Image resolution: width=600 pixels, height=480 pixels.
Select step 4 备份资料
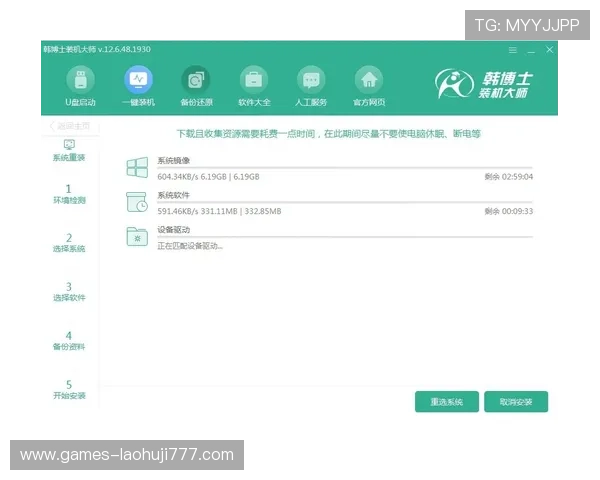click(69, 341)
